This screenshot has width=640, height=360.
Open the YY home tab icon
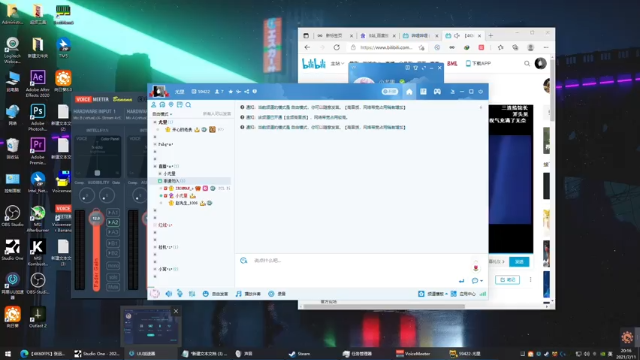[409, 92]
